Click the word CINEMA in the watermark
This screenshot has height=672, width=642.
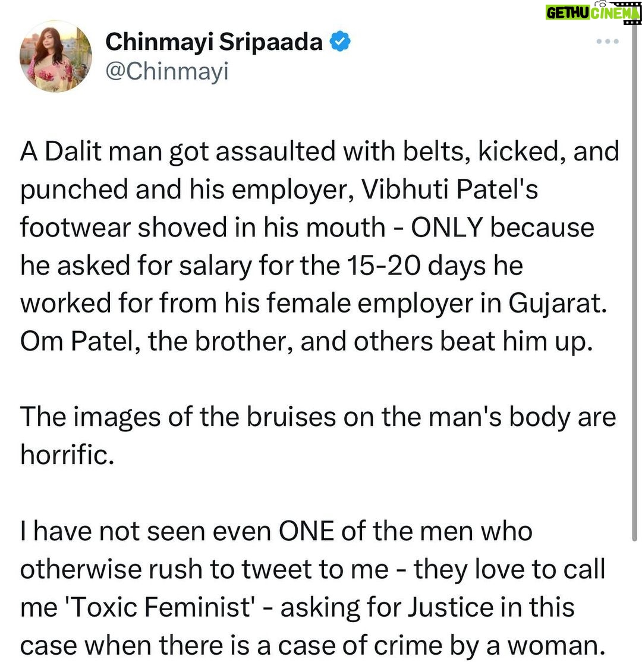click(615, 13)
